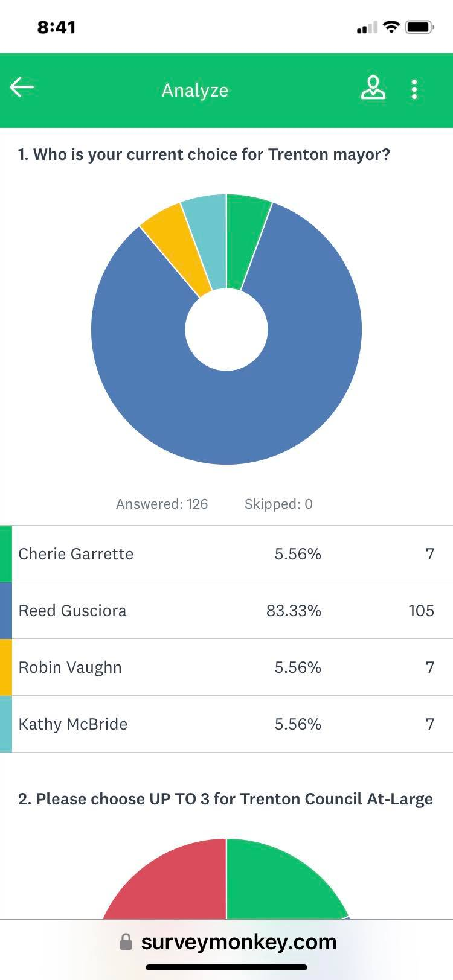Viewport: 453px width, 980px height.
Task: Open the three-dot more options menu
Action: coord(414,89)
